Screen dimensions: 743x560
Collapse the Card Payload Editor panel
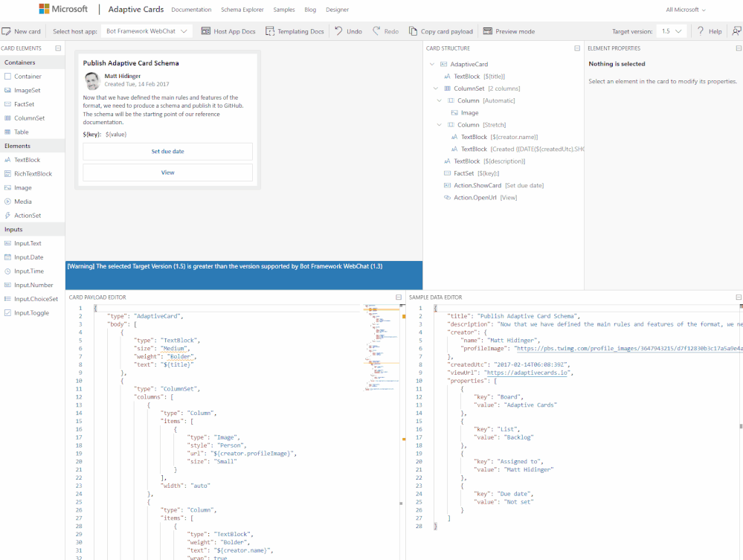[399, 297]
